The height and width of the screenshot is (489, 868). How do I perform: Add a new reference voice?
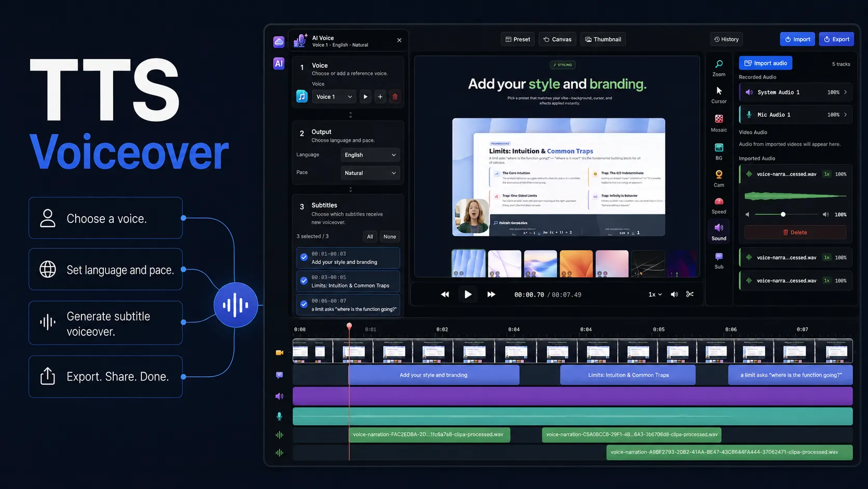380,97
